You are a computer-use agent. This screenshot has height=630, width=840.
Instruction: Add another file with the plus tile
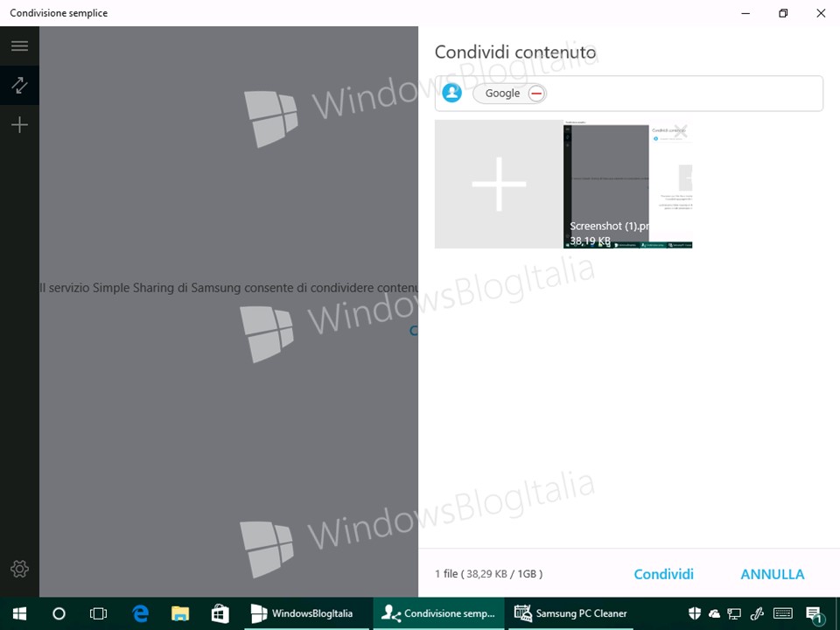pos(499,184)
